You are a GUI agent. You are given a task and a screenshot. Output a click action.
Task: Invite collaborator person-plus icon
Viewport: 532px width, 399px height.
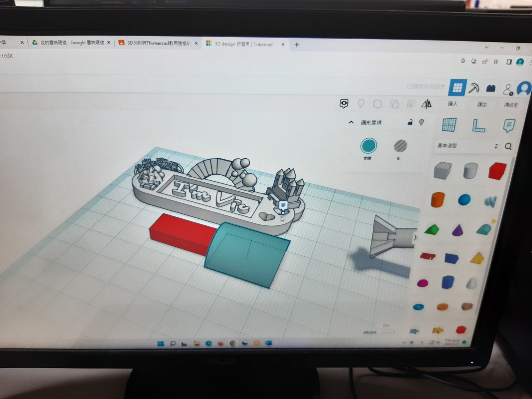point(508,89)
